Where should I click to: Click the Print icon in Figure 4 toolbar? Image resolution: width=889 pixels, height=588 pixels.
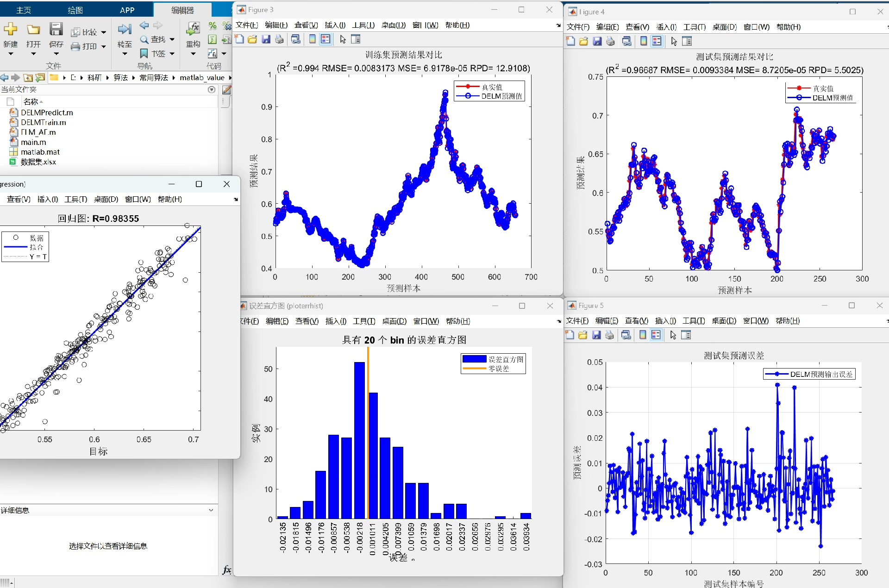click(611, 41)
